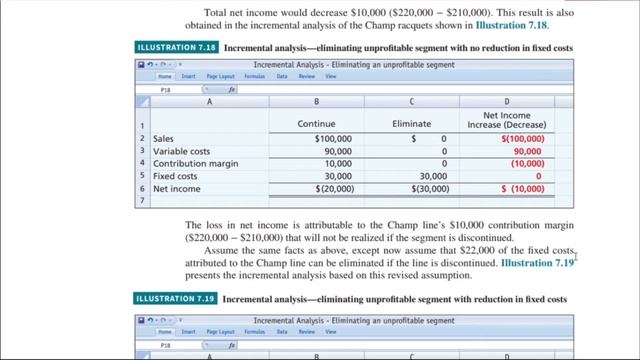Open the Data tab in Illustration 7.18 ribbon
640x360 pixels.
[x=282, y=76]
